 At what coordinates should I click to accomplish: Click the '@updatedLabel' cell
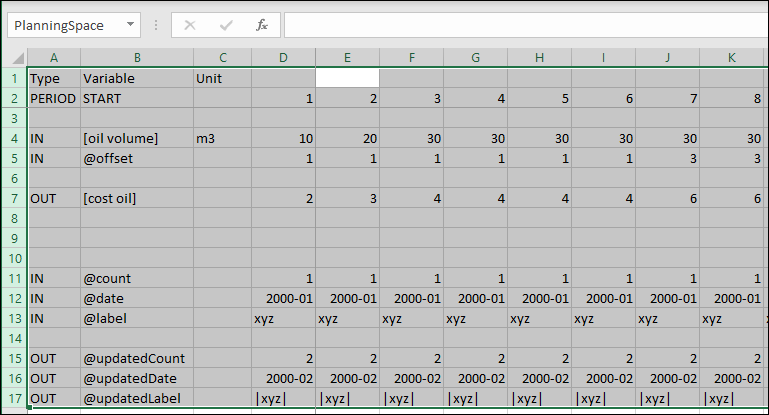pyautogui.click(x=137, y=398)
